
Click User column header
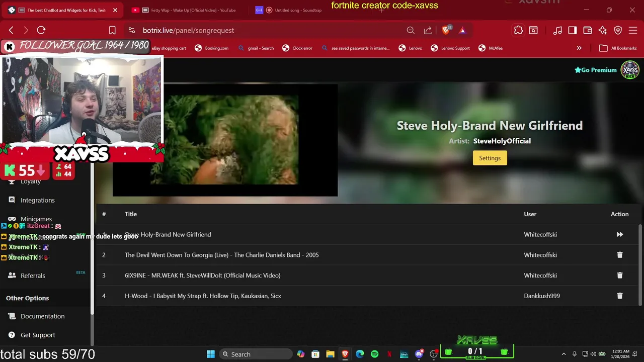pos(530,214)
